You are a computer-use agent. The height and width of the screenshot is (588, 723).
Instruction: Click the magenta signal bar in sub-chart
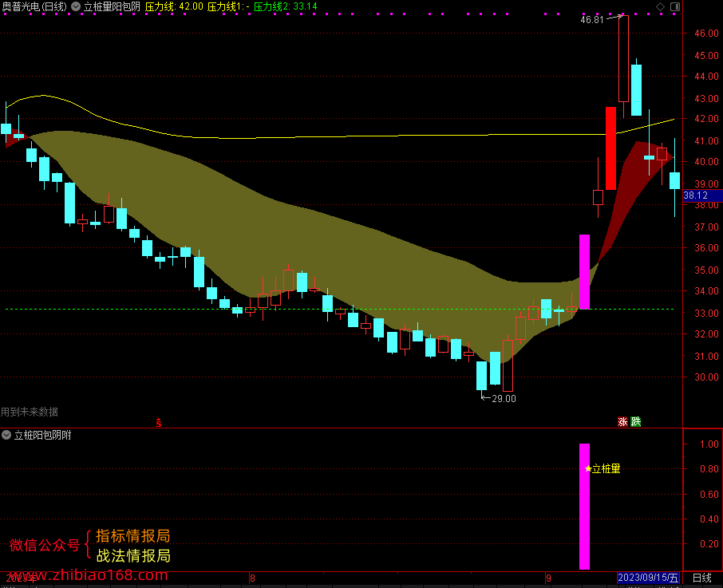[584, 507]
